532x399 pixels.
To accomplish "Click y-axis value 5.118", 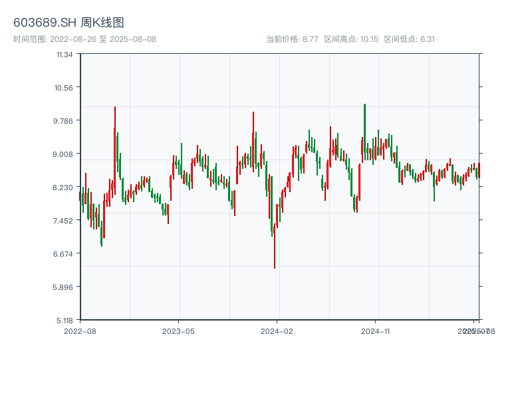I will point(65,321).
